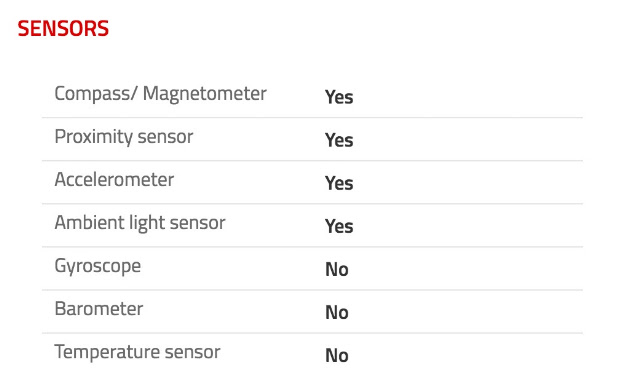The height and width of the screenshot is (388, 640).
Task: Select the Compass/ Magnetometer label
Action: 160,94
